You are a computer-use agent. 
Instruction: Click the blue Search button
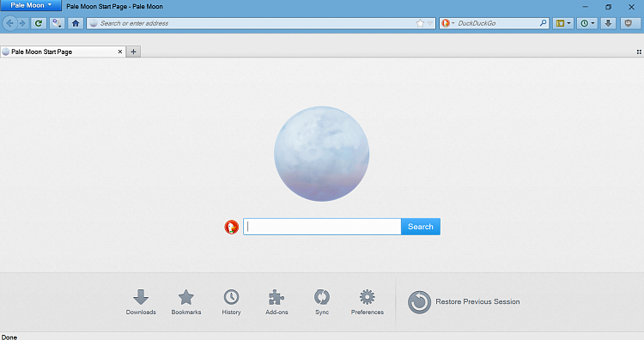pyautogui.click(x=421, y=227)
